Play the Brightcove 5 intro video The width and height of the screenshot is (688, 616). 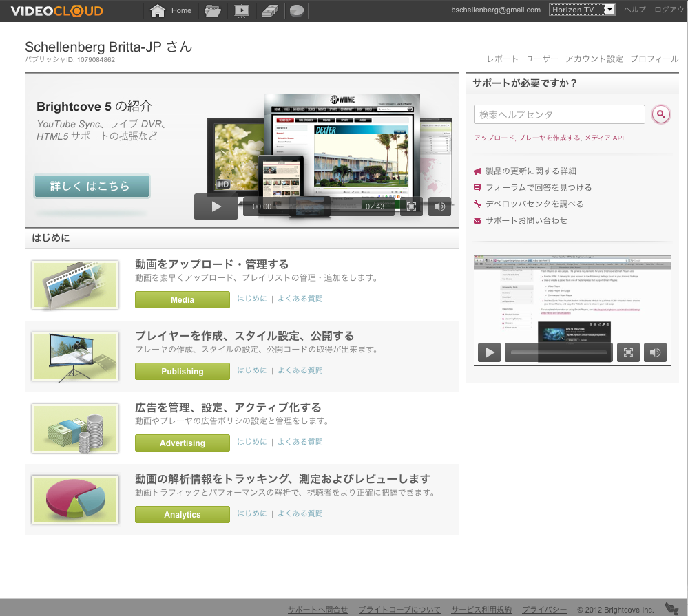point(216,206)
